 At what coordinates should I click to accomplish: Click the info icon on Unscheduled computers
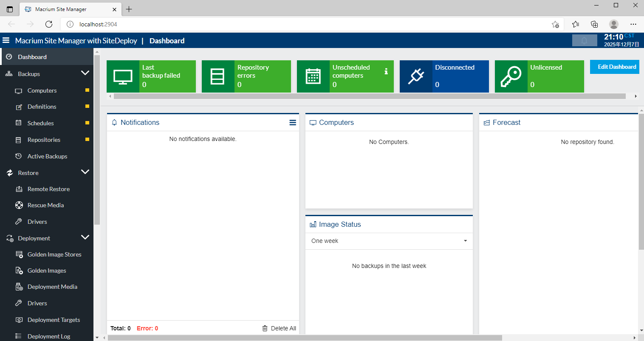click(386, 71)
